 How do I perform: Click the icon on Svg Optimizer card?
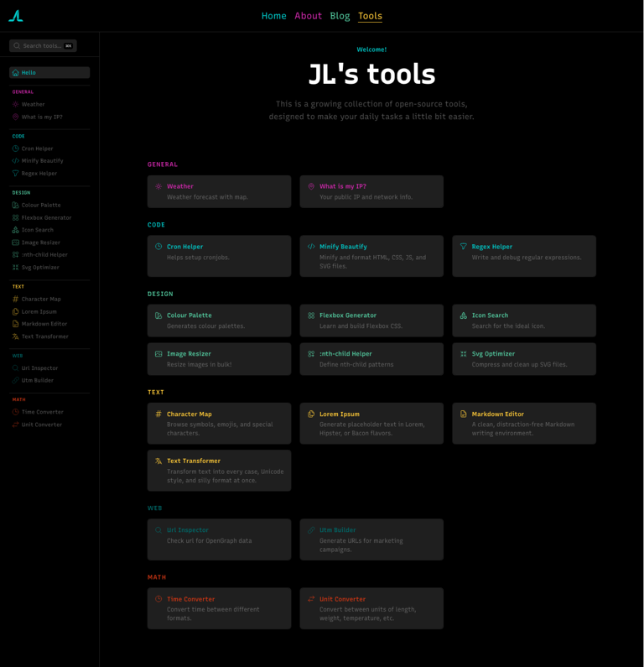pyautogui.click(x=464, y=353)
